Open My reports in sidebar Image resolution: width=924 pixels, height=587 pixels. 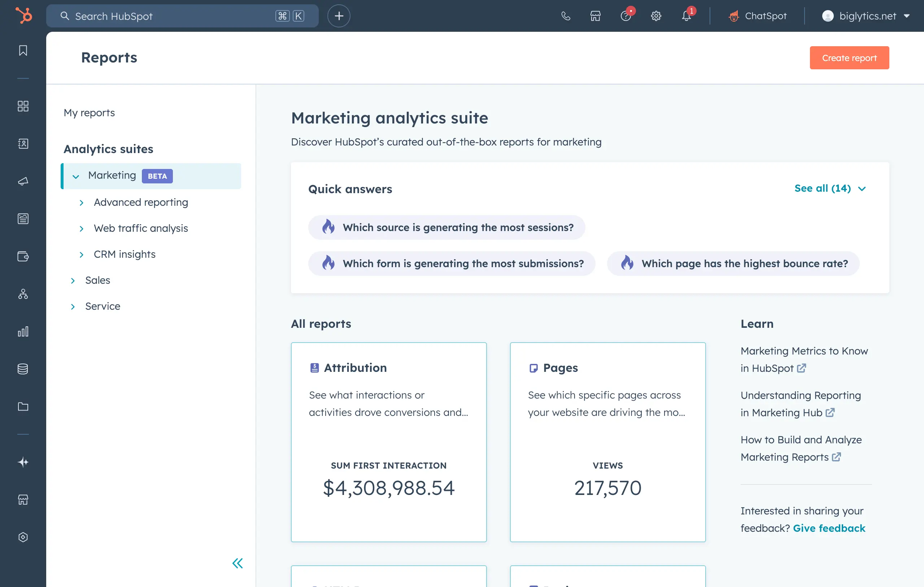coord(89,113)
